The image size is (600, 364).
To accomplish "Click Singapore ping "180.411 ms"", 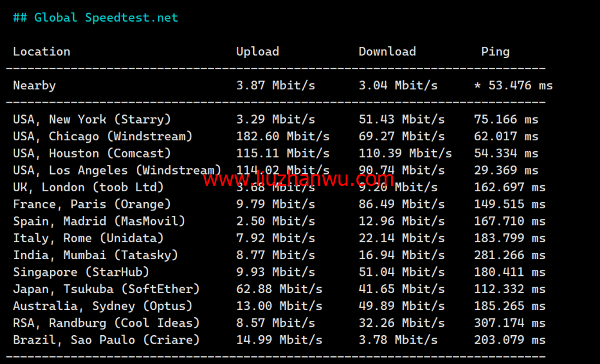I will 509,272.
